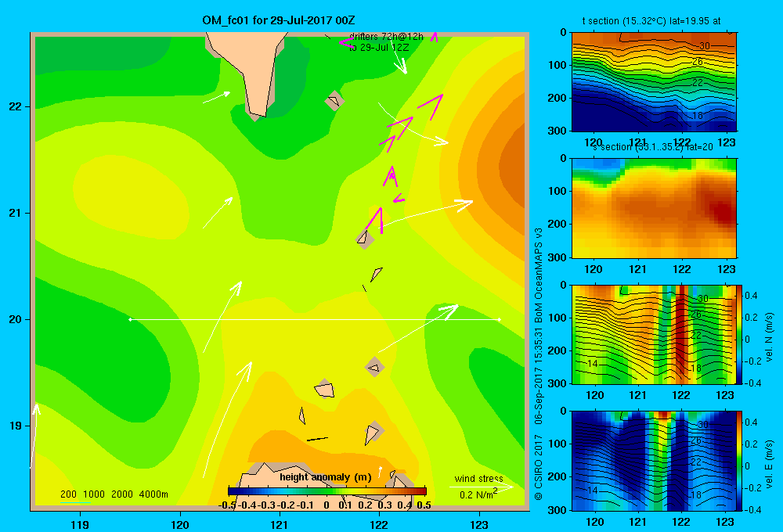This screenshot has width=783, height=532.
Task: Click the 200 depth contour legend entry
Action: [68, 494]
